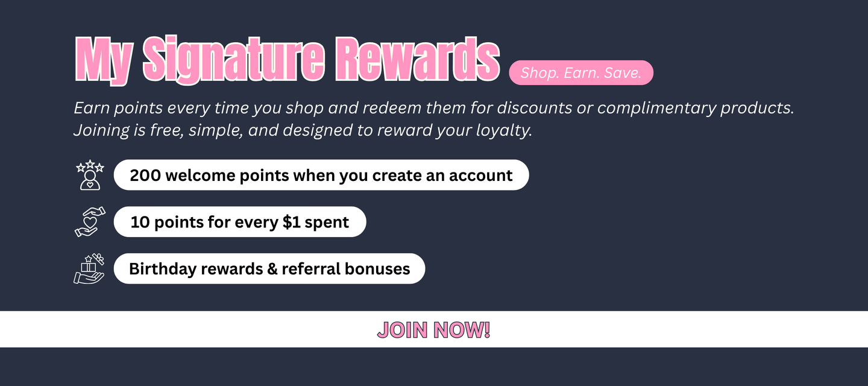Click the gift box in hand icon
Viewport: 868px width, 386px height.
click(89, 268)
